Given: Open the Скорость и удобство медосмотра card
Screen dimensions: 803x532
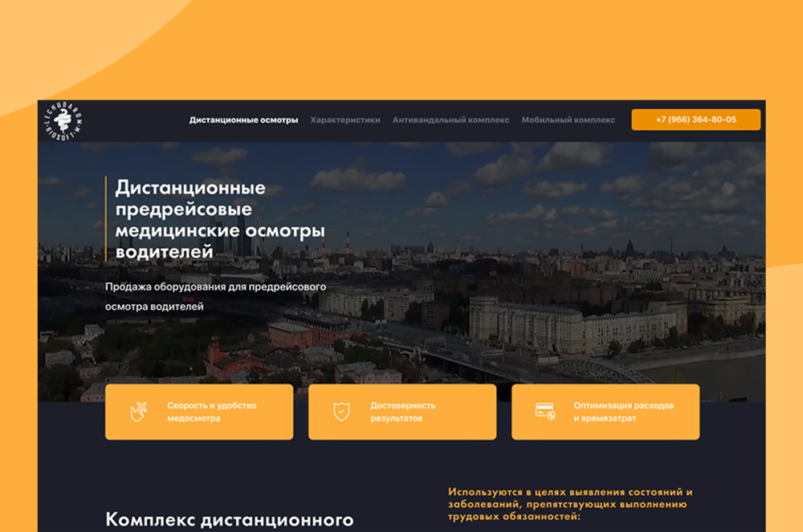Looking at the screenshot, I should click(x=199, y=412).
